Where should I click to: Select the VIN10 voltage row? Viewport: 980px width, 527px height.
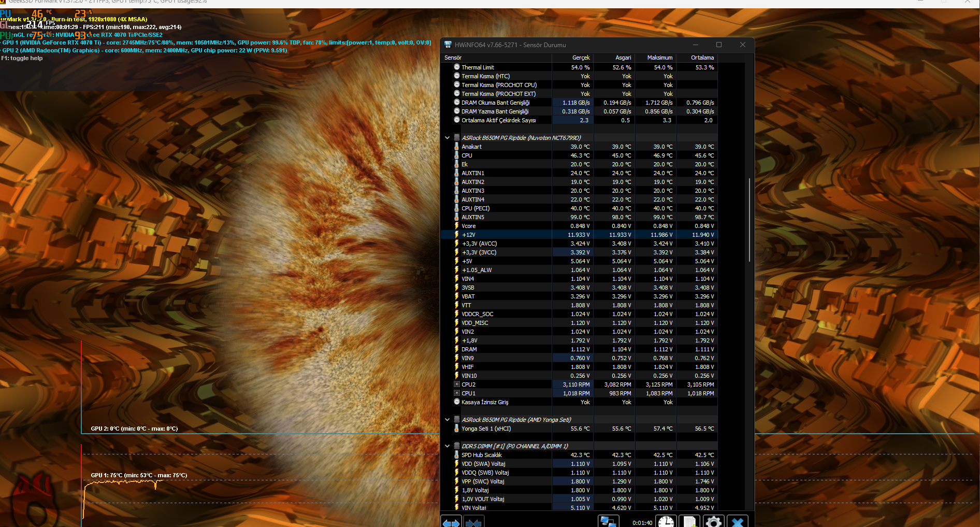(x=579, y=376)
